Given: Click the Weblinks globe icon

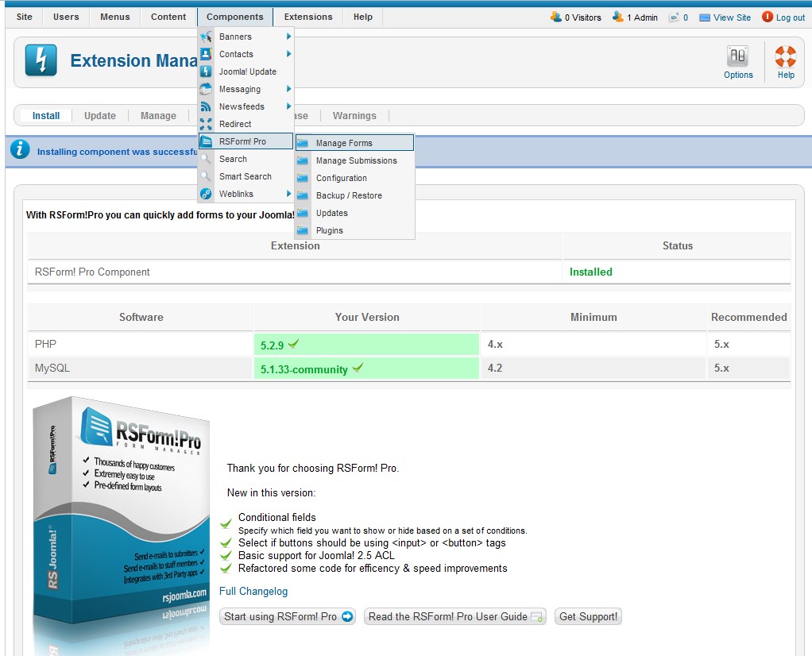Looking at the screenshot, I should [x=206, y=194].
